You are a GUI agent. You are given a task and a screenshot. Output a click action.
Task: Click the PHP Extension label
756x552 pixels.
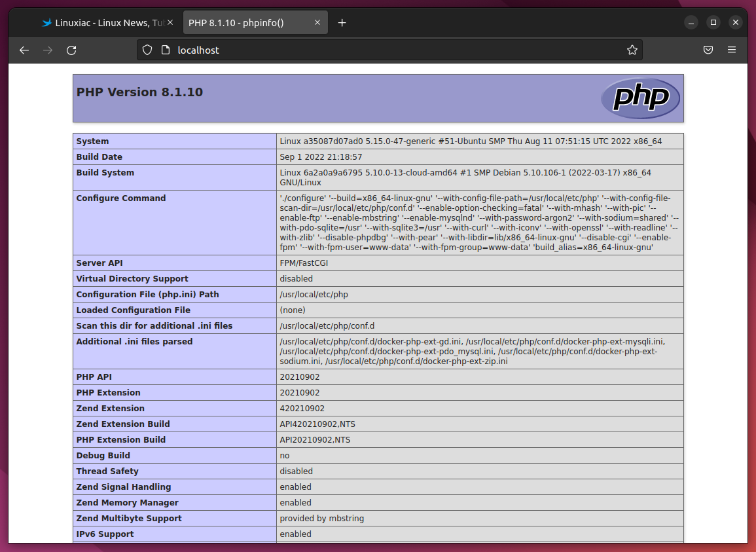[109, 393]
